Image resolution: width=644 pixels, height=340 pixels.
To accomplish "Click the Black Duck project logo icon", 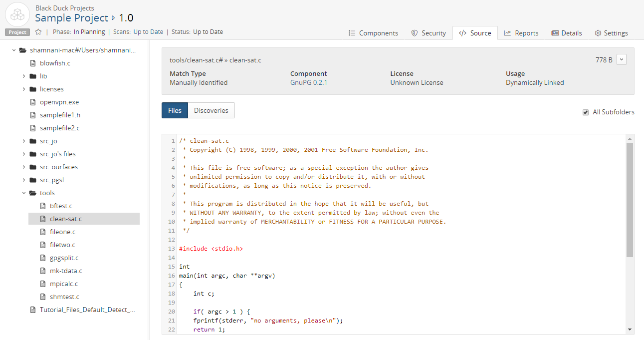I will 17,14.
